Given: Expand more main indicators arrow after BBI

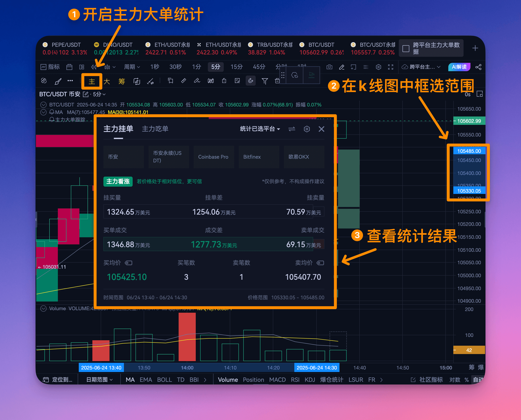Looking at the screenshot, I should pos(205,380).
